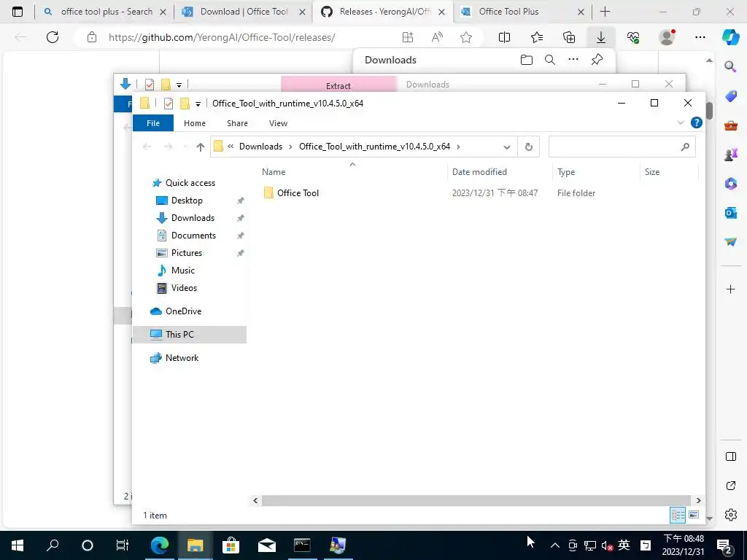The image size is (747, 560).
Task: Open downloads folder icon in Edge Downloads panel
Action: tap(527, 60)
